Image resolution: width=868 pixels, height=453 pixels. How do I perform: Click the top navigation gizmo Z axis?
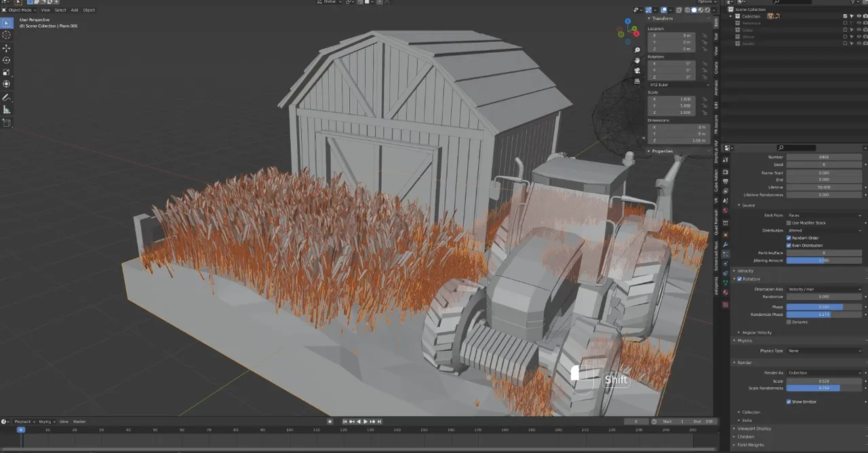pyautogui.click(x=628, y=22)
